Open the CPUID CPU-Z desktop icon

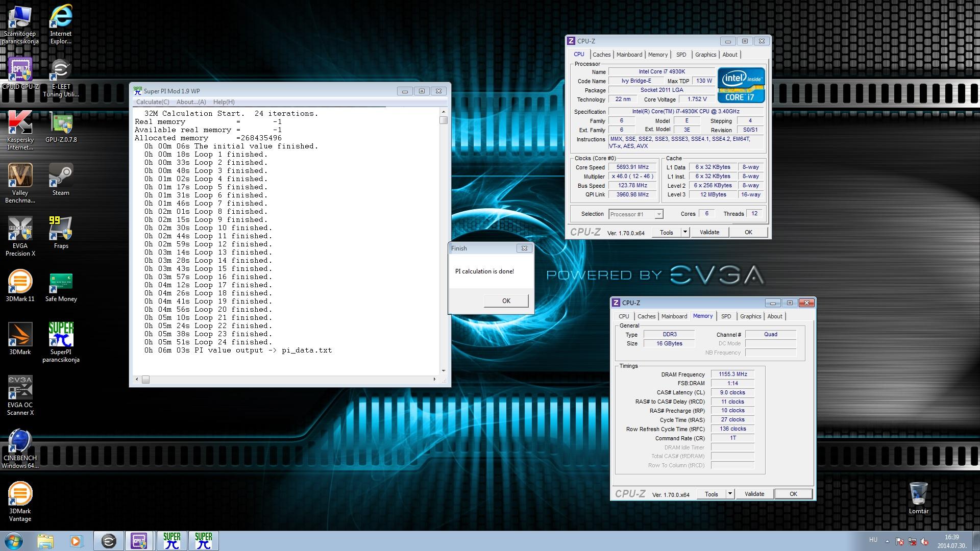(x=20, y=73)
